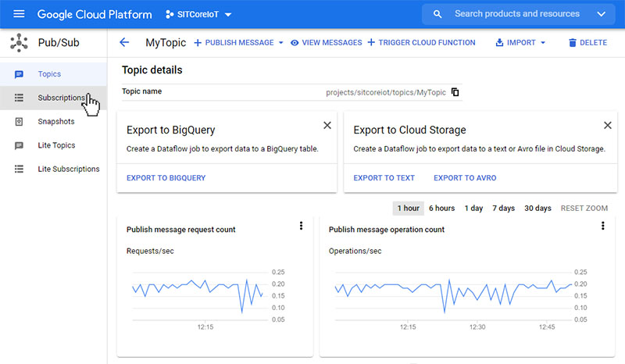Click the Pub/Sub product icon
The height and width of the screenshot is (364, 625).
coord(19,43)
